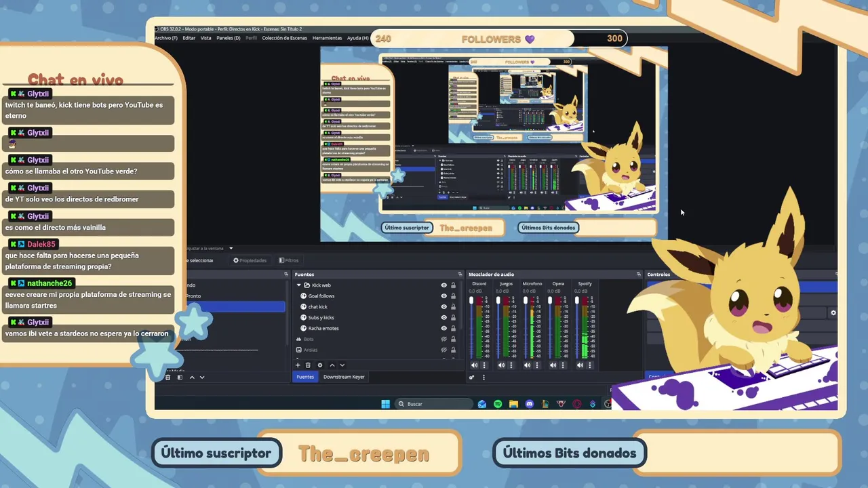Hide the Racha emotes source
The image size is (868, 488).
pyautogui.click(x=444, y=328)
